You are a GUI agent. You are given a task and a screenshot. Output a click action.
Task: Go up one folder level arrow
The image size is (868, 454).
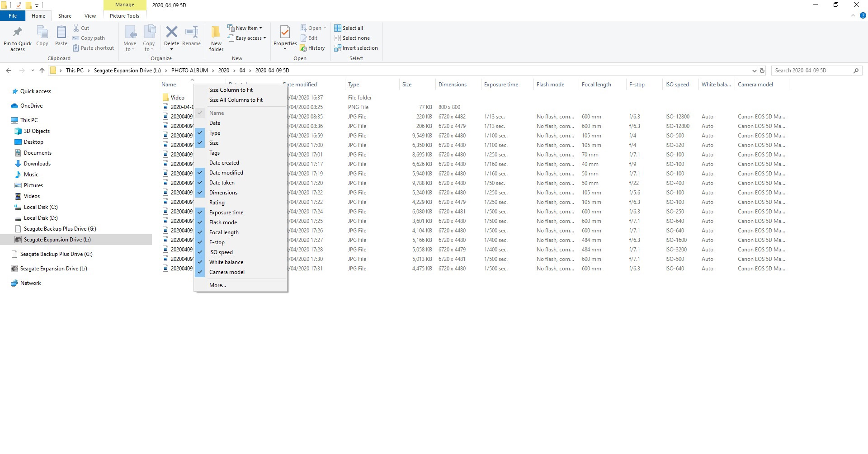tap(42, 71)
